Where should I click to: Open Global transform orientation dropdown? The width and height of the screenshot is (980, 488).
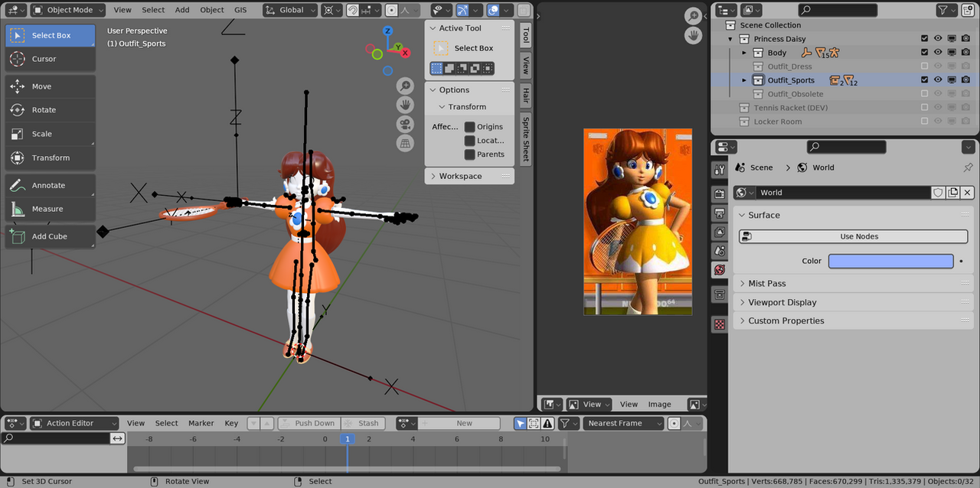tap(289, 10)
